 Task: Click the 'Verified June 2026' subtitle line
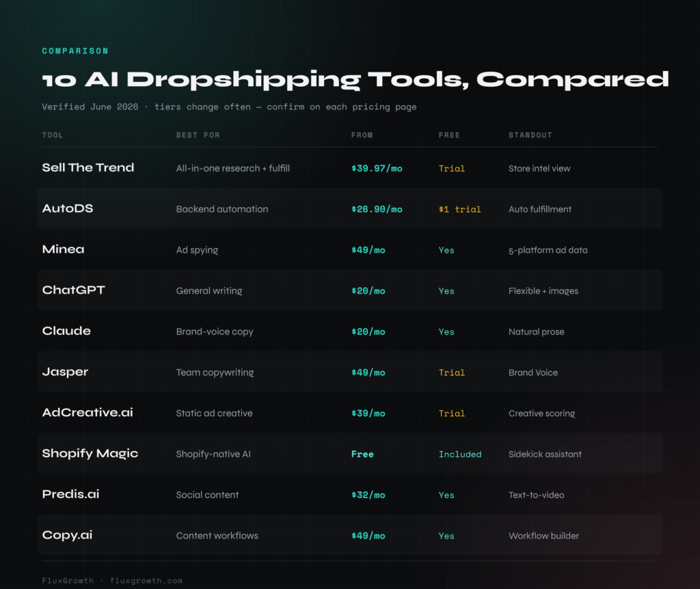pyautogui.click(x=229, y=107)
